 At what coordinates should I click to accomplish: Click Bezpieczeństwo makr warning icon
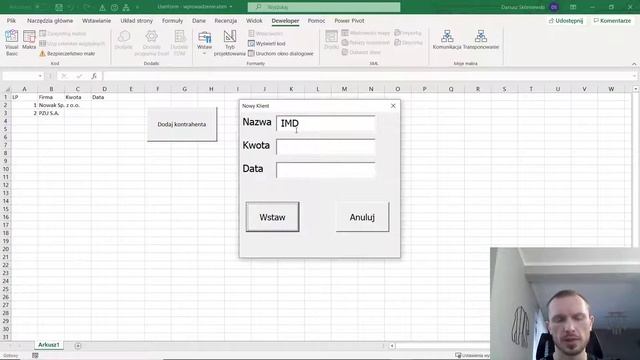tap(42, 53)
